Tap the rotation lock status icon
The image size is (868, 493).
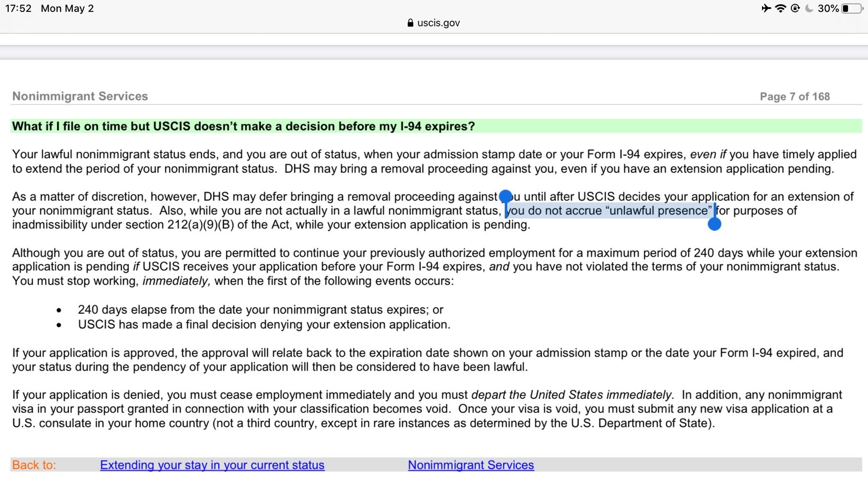795,8
